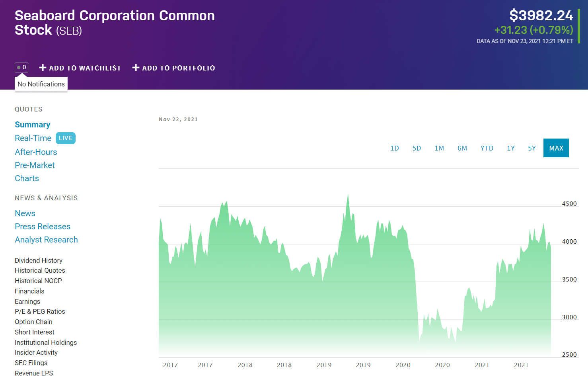Click the +31.23 (+0.79%) change text

533,30
